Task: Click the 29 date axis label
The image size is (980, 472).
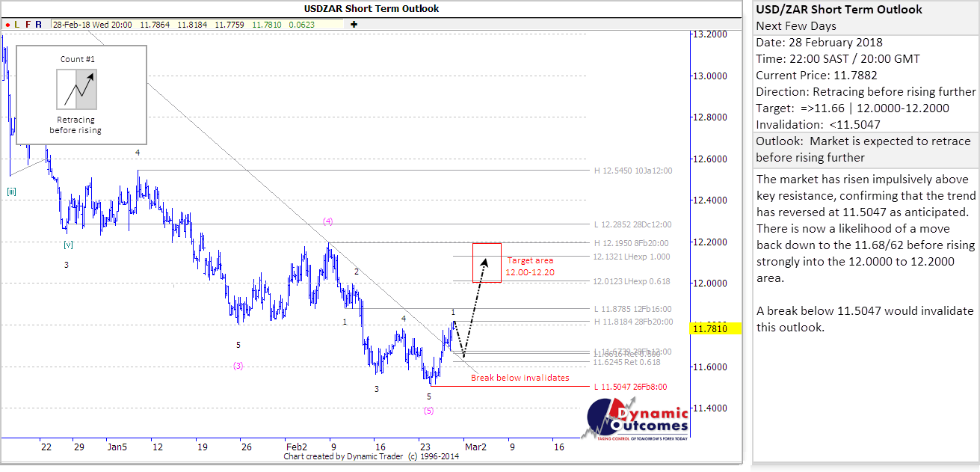Action: tap(78, 447)
